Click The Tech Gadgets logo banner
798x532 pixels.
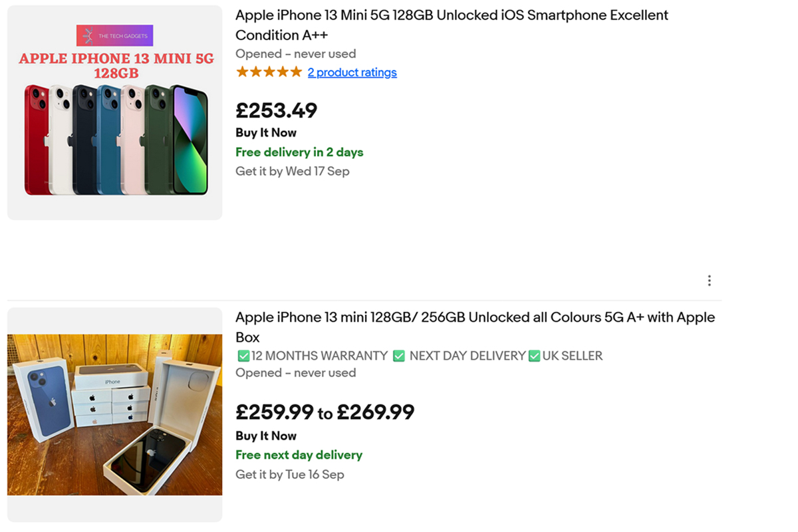click(x=114, y=35)
